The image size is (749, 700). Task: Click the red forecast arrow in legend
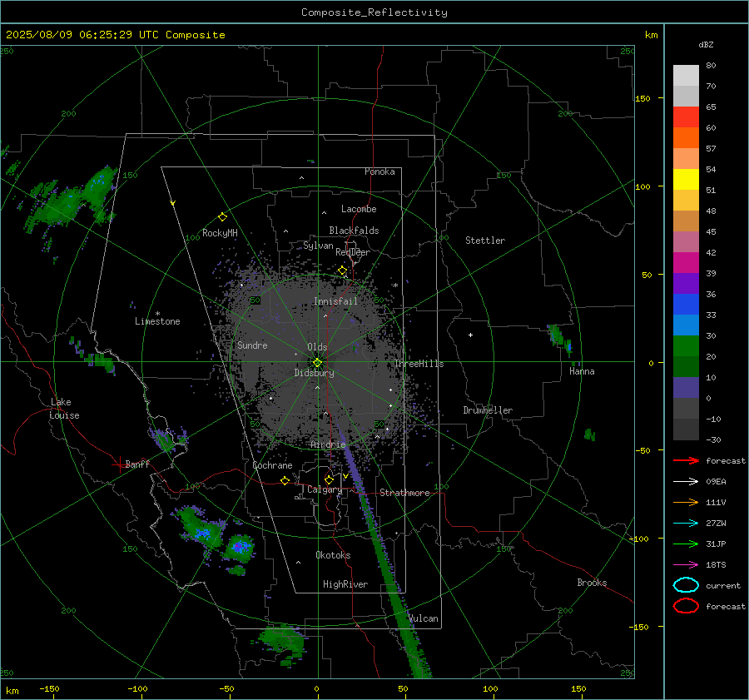click(686, 460)
